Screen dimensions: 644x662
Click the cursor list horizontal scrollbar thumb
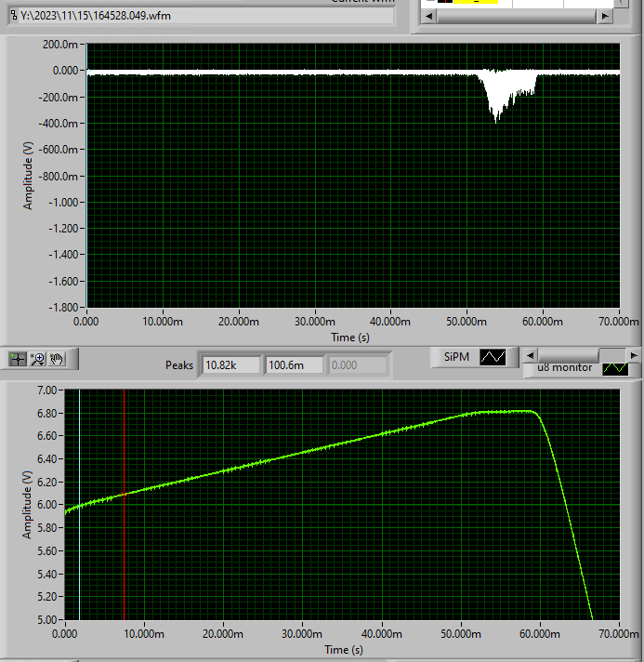(x=517, y=16)
